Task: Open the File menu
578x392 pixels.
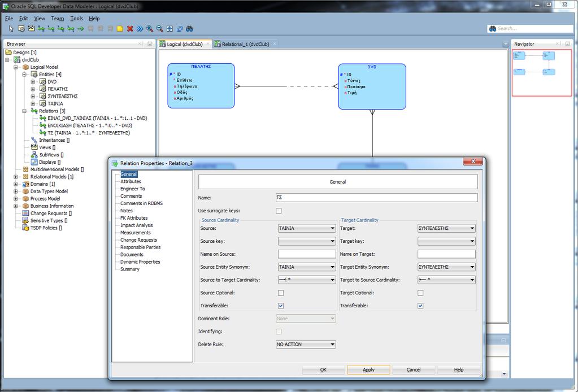Action: pos(9,19)
